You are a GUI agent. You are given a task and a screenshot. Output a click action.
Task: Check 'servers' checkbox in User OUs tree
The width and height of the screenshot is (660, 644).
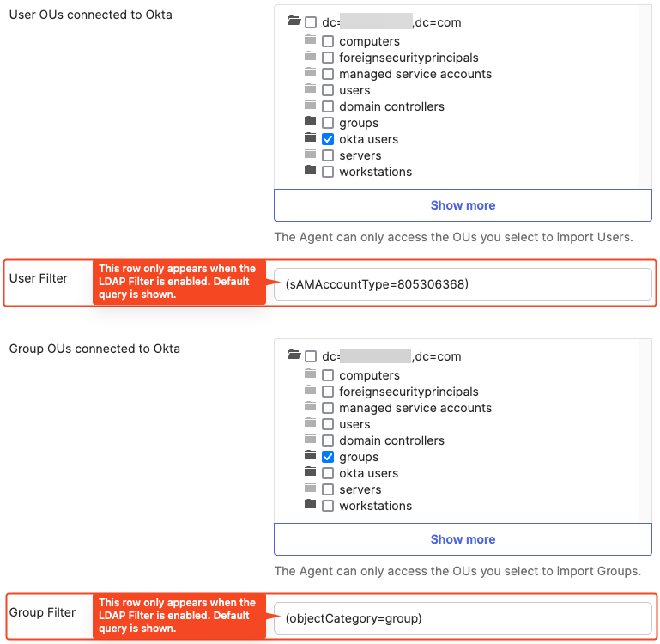click(328, 155)
